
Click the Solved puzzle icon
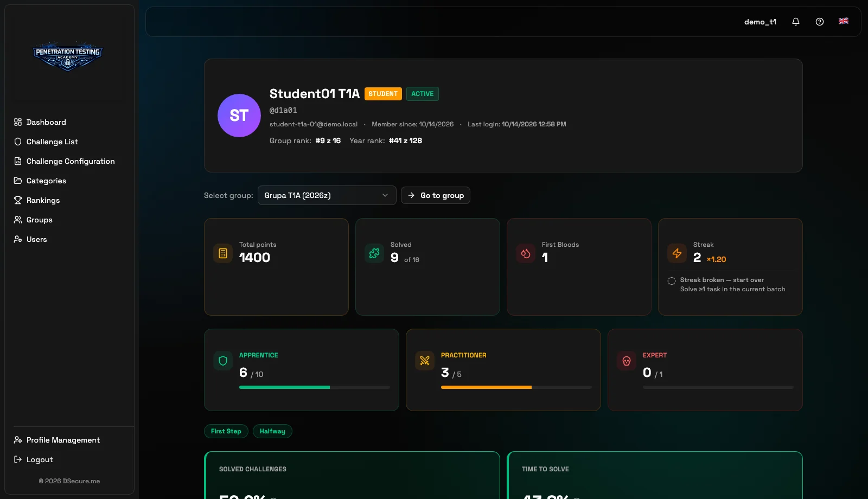[374, 253]
